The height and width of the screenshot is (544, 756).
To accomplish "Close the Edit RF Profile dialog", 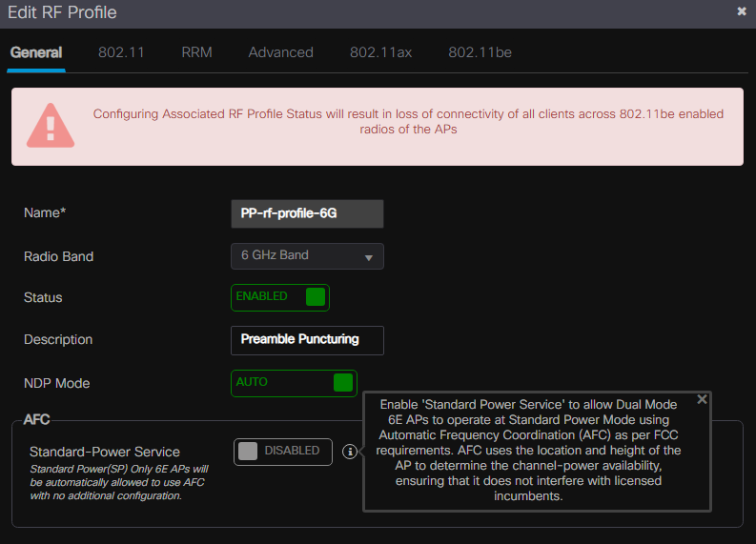I will pos(742,11).
